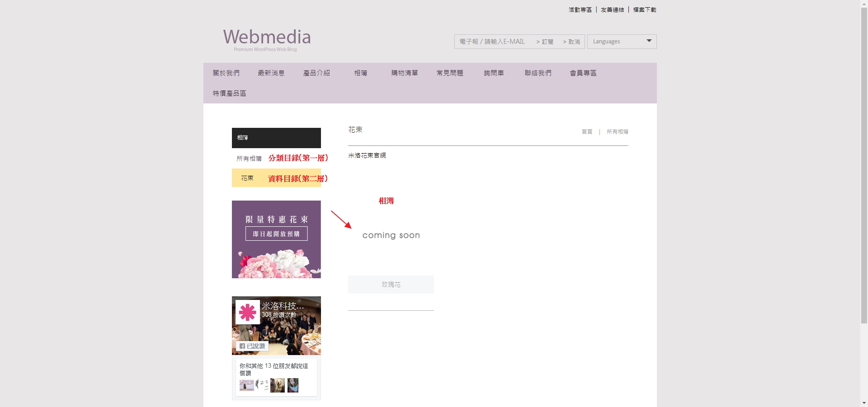Click the Languages dropdown arrow
The image size is (868, 407).
click(649, 41)
